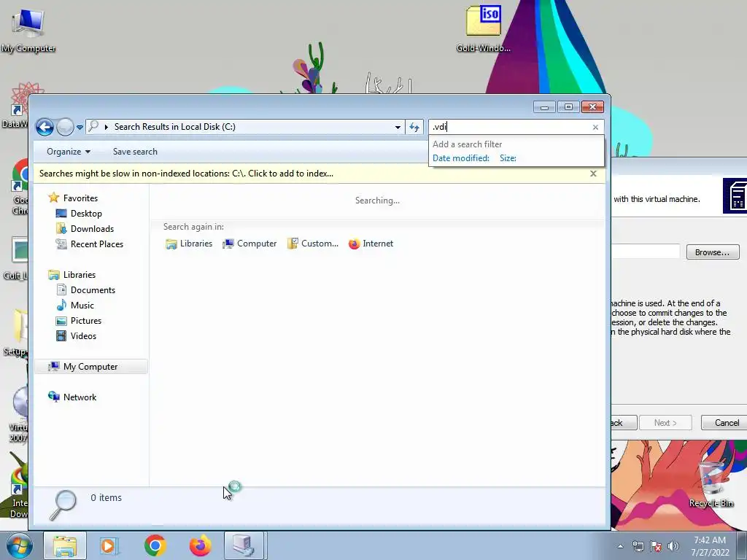
Task: Open the Organize menu
Action: tap(68, 152)
